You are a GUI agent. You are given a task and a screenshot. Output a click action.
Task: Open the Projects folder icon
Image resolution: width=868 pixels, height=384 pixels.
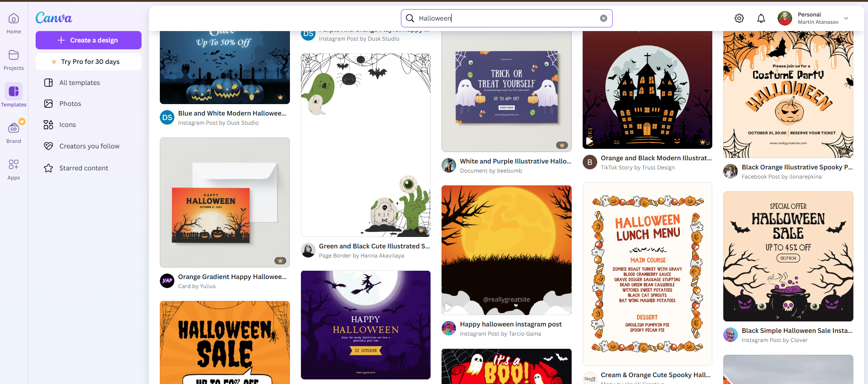click(x=14, y=55)
